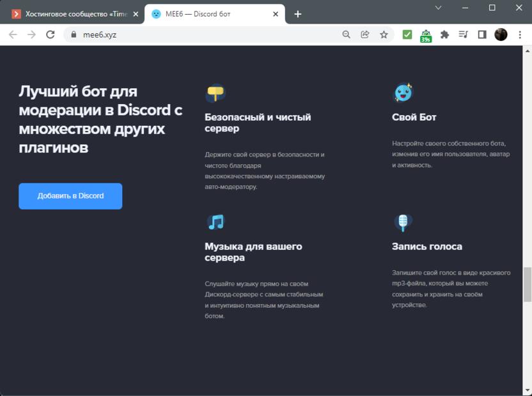532x396 pixels.
Task: Click the Запись голоса heading
Action: 427,247
